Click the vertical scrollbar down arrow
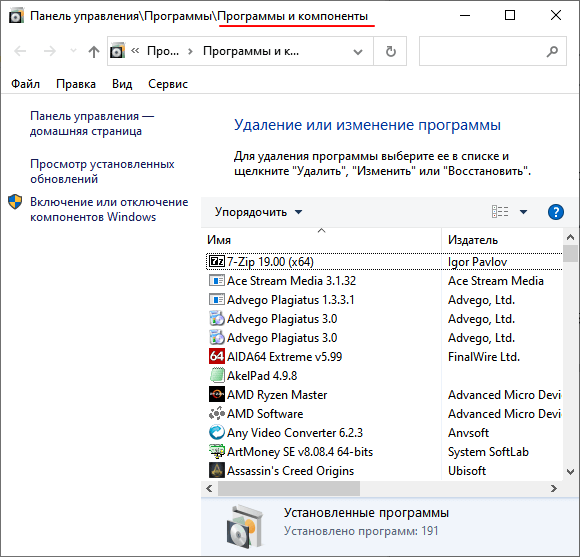 click(570, 472)
